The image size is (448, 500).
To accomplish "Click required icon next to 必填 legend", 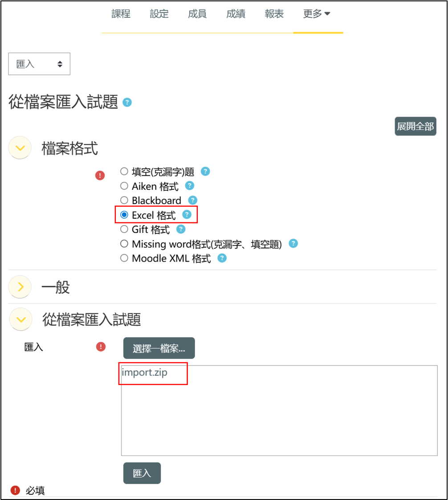I will (15, 490).
